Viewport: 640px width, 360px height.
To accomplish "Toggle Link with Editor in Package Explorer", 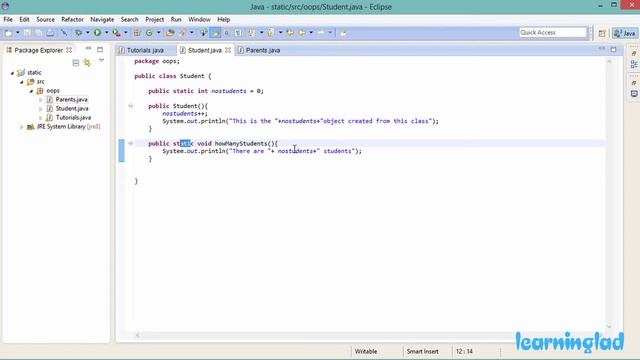I will point(87,62).
